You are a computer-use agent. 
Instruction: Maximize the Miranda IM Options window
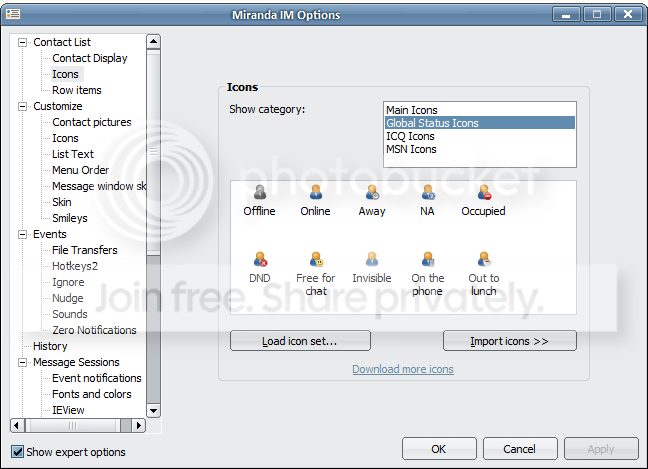[x=597, y=14]
